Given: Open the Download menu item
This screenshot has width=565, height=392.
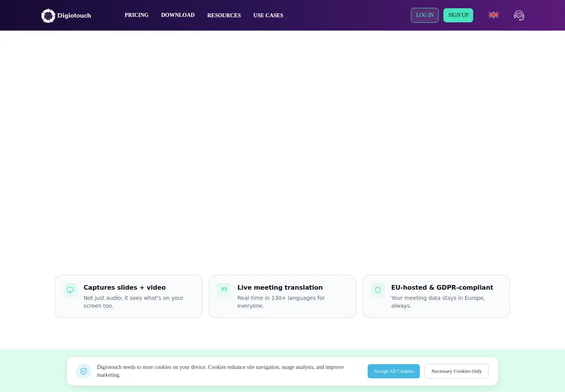Looking at the screenshot, I should pos(178,15).
